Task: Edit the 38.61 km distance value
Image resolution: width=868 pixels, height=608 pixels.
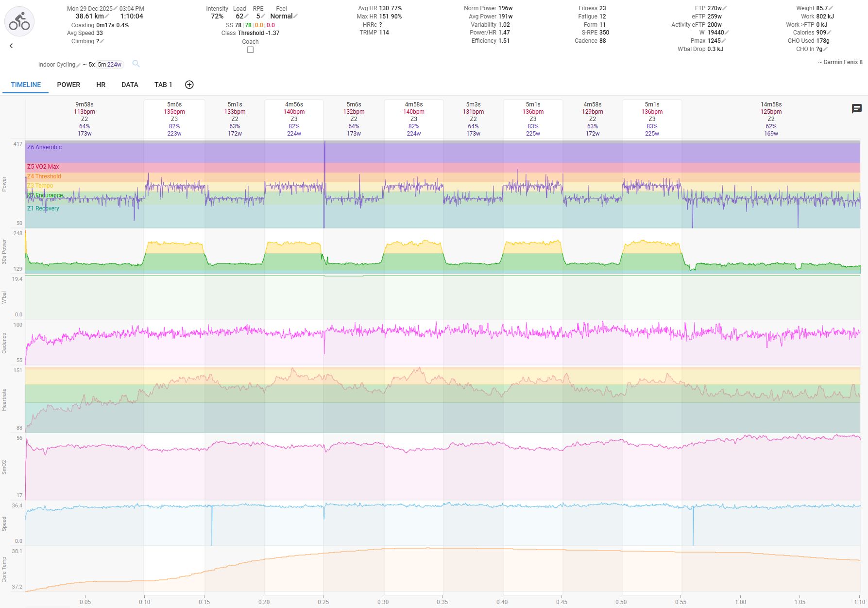Action: tap(107, 17)
